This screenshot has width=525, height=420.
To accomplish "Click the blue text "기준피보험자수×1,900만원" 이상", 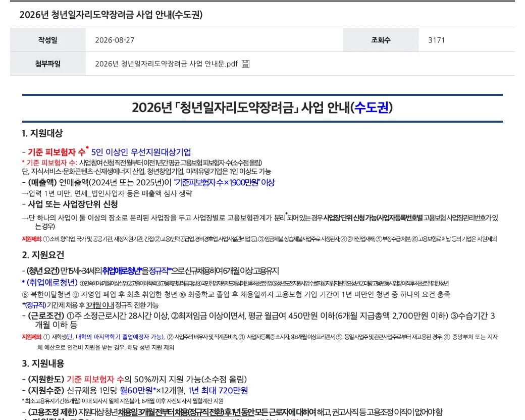I will tap(224, 183).
